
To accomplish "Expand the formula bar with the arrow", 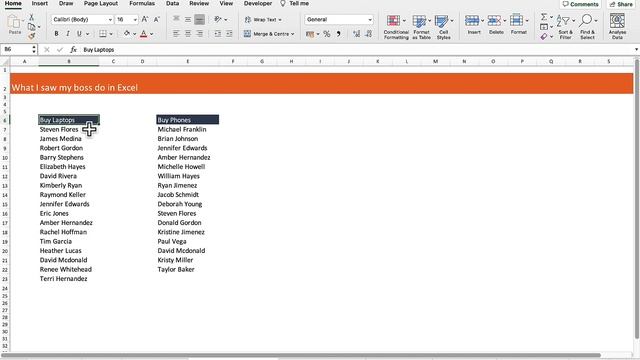I will tap(636, 49).
